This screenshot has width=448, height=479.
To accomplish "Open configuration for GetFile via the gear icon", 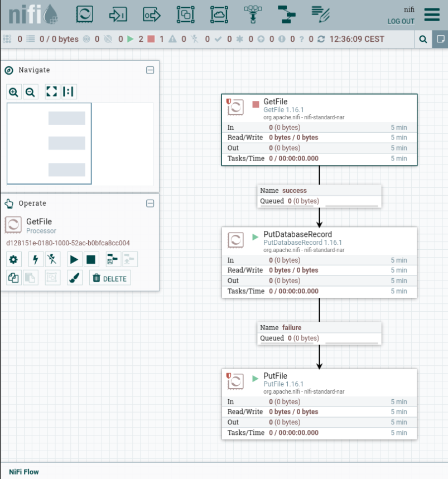I will click(x=13, y=259).
